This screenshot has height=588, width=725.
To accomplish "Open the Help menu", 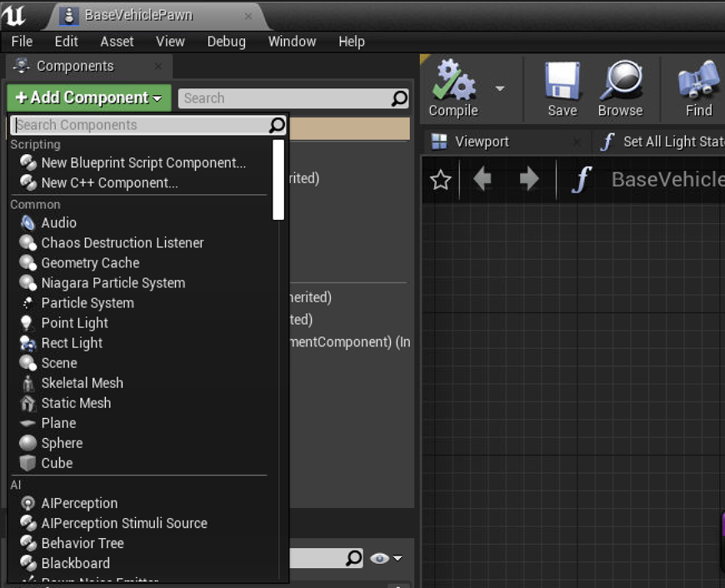I will (352, 42).
